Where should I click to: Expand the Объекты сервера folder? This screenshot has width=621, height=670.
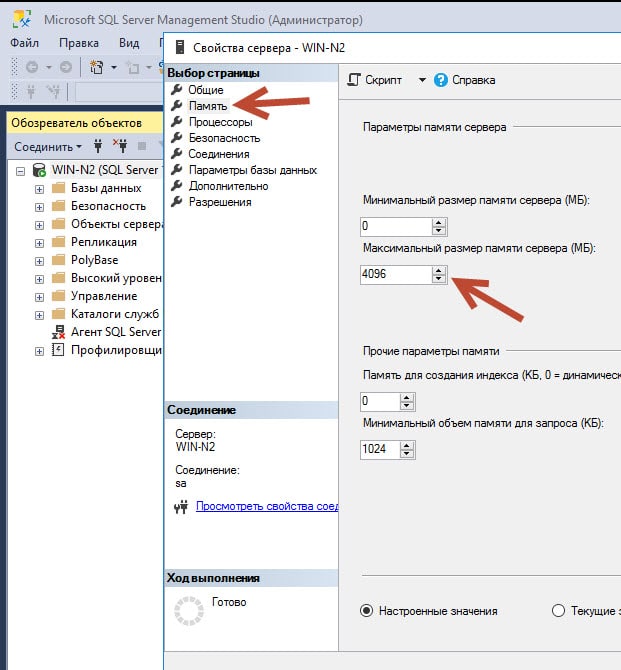(x=39, y=225)
